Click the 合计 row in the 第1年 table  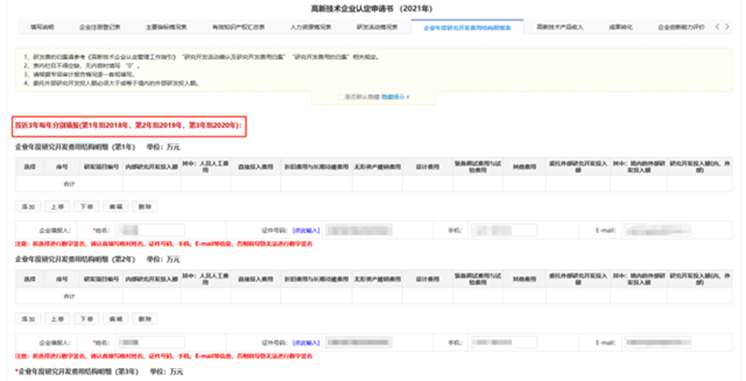[374, 184]
